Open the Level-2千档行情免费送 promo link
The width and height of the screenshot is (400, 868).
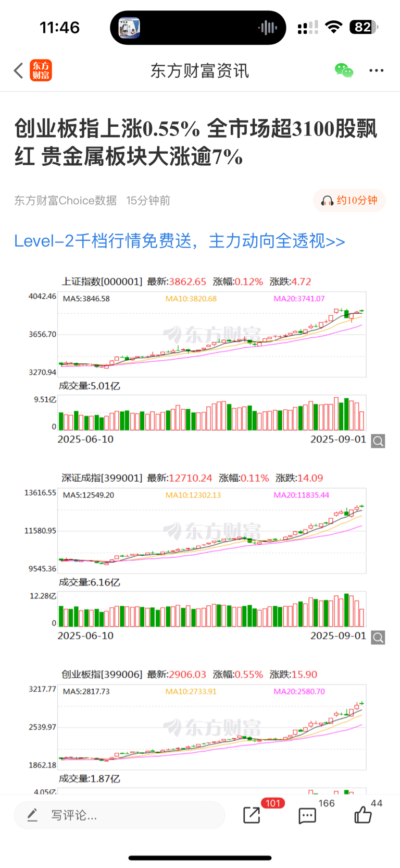[x=180, y=241]
